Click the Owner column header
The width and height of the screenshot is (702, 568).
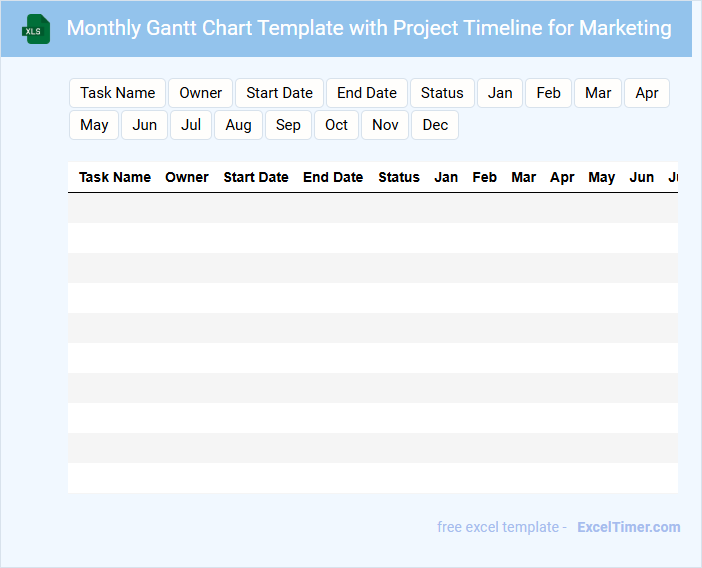(x=187, y=177)
